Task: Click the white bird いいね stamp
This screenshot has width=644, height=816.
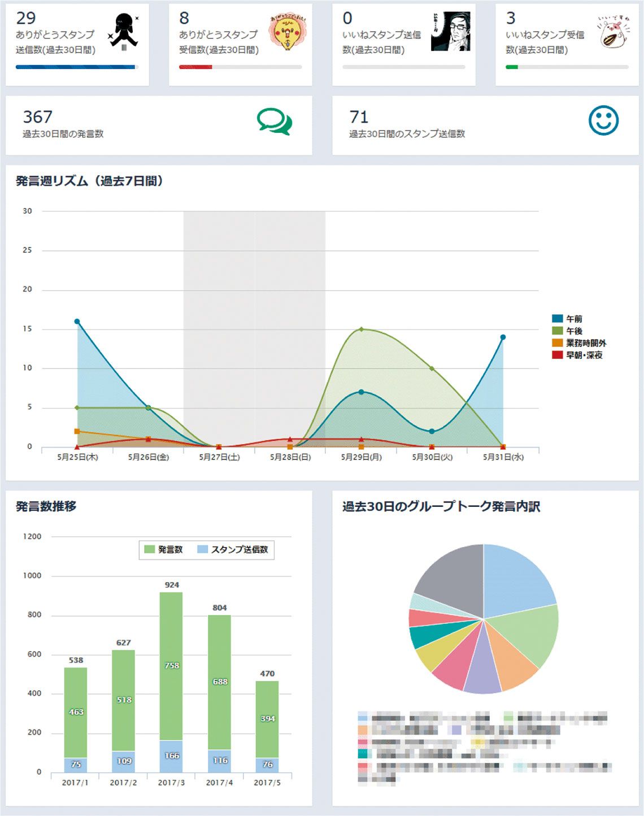Action: pyautogui.click(x=613, y=32)
